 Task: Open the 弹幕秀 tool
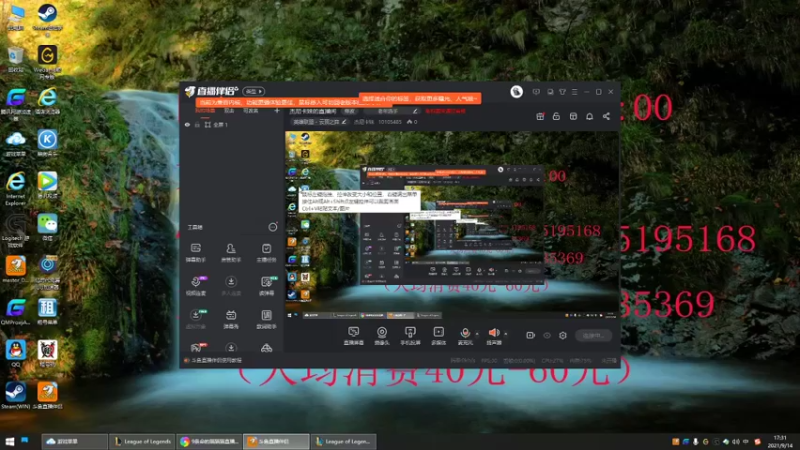tap(231, 319)
